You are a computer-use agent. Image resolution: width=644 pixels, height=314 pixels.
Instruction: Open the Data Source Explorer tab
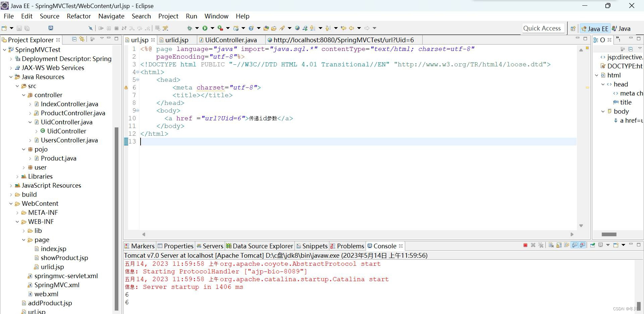[260, 246]
